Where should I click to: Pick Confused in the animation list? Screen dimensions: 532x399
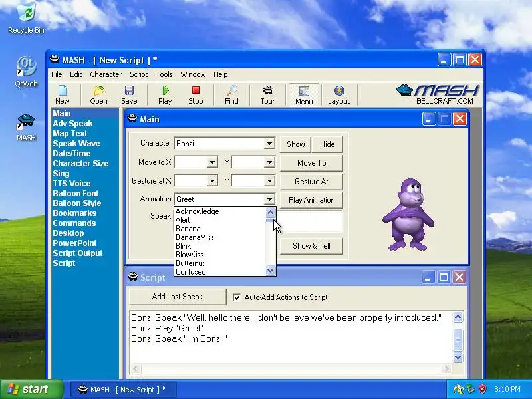click(219, 272)
